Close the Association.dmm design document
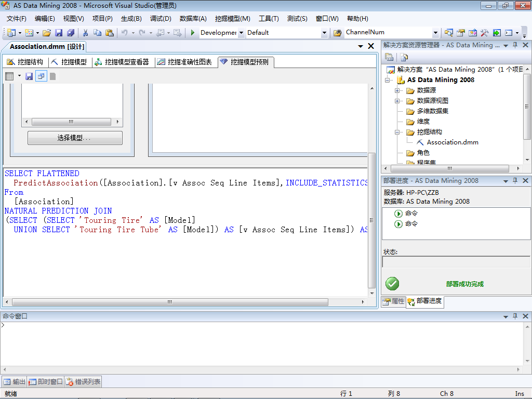This screenshot has height=399, width=532. point(371,46)
